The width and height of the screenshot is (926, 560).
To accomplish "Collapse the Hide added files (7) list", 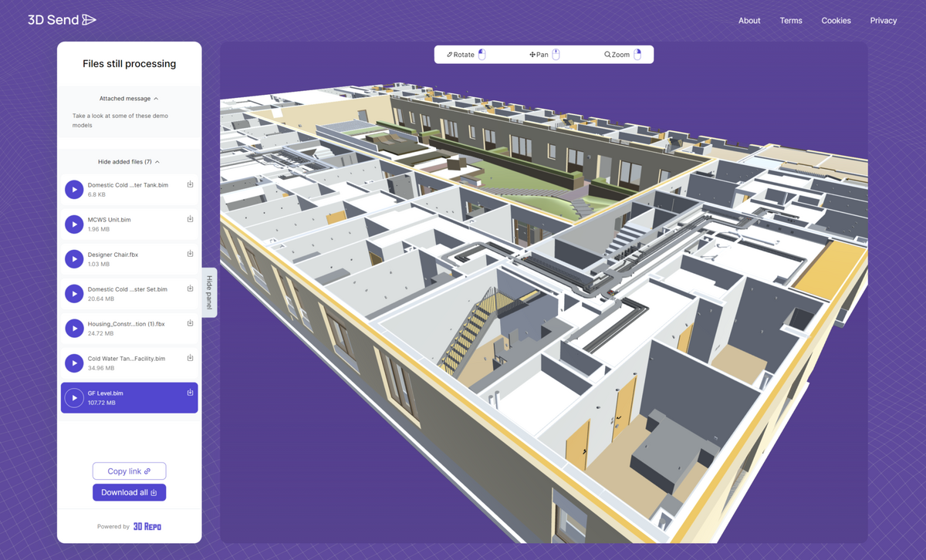I will tap(129, 162).
